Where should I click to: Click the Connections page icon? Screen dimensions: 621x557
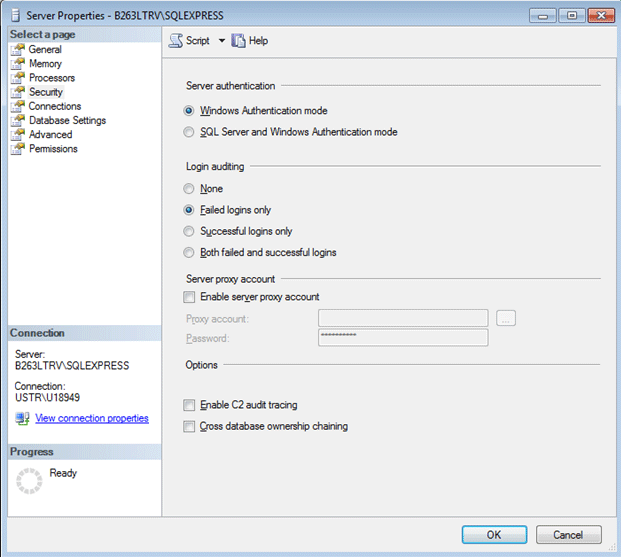[17, 106]
